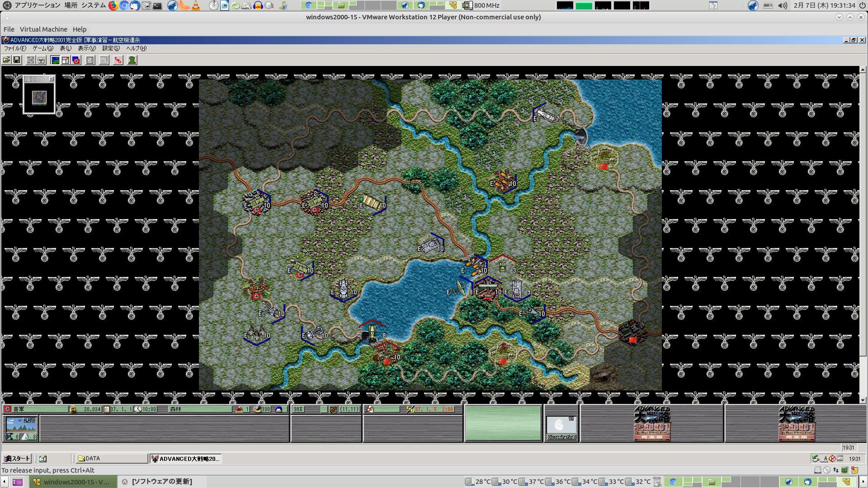
Task: Click the green commander silhouette icon
Action: (132, 60)
